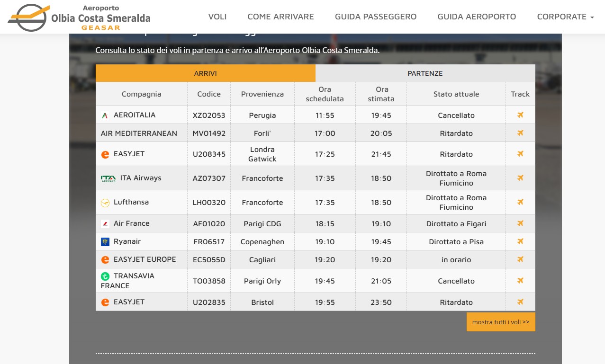This screenshot has height=364, width=605.
Task: Open the Voli menu item
Action: (217, 17)
